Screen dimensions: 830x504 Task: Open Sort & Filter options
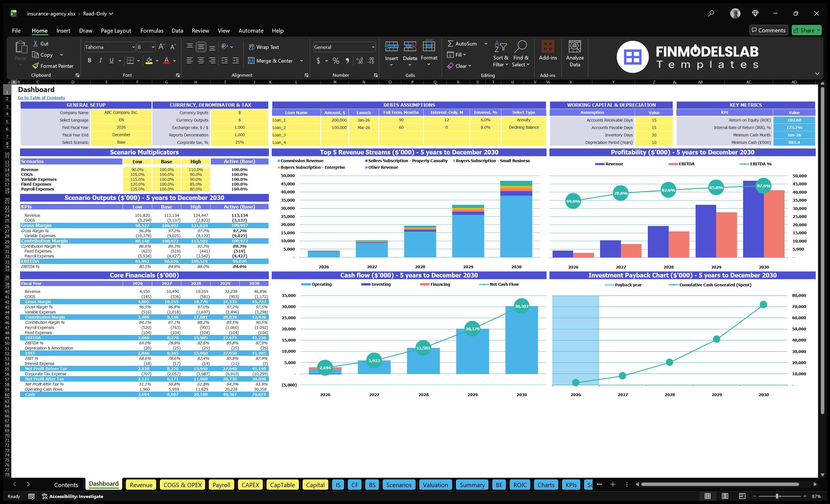tap(501, 54)
